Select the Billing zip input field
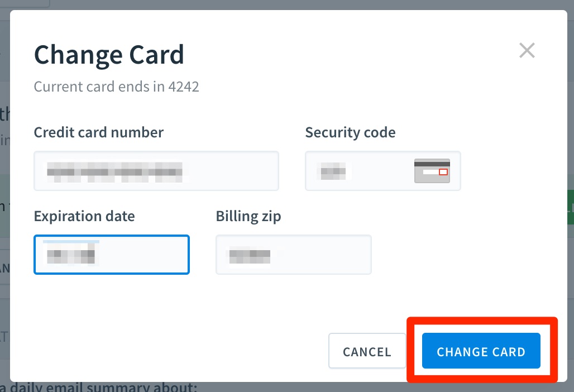The width and height of the screenshot is (574, 392). tap(294, 255)
